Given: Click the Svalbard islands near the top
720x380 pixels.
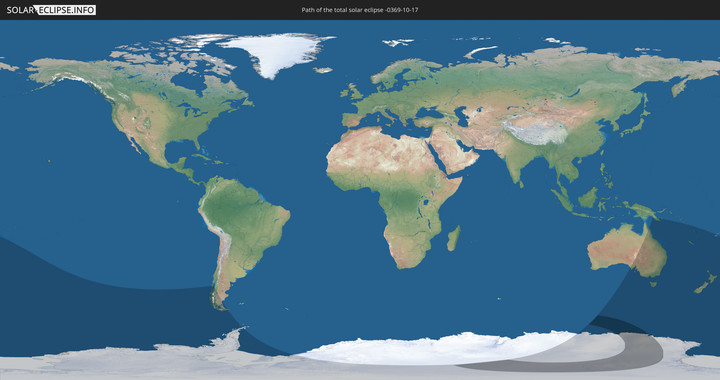Looking at the screenshot, I should (x=398, y=42).
